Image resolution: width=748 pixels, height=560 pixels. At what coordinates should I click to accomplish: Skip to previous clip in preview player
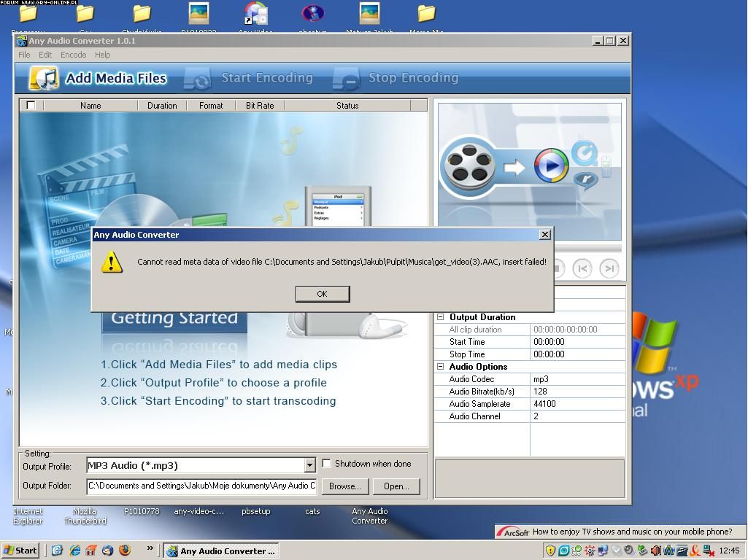pyautogui.click(x=582, y=268)
